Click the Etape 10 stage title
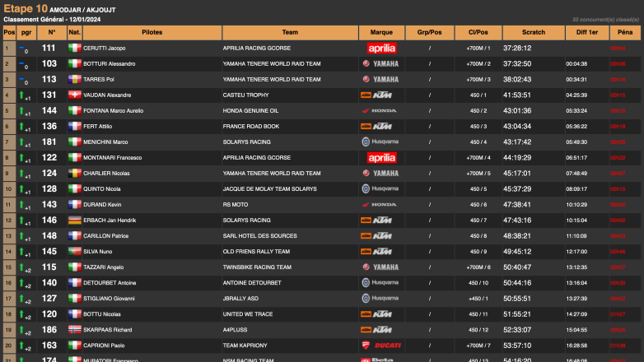The width and height of the screenshot is (644, 362). point(26,8)
